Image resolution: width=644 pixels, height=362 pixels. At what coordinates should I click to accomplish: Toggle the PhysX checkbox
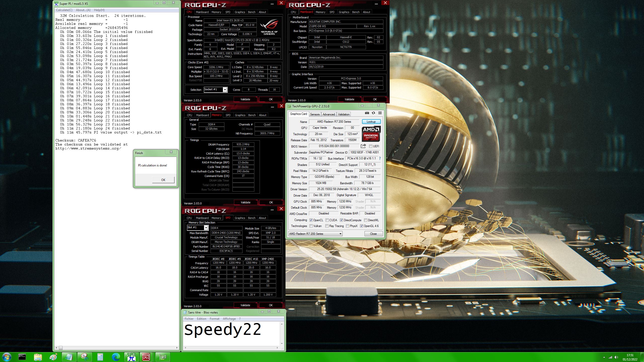[x=347, y=226]
